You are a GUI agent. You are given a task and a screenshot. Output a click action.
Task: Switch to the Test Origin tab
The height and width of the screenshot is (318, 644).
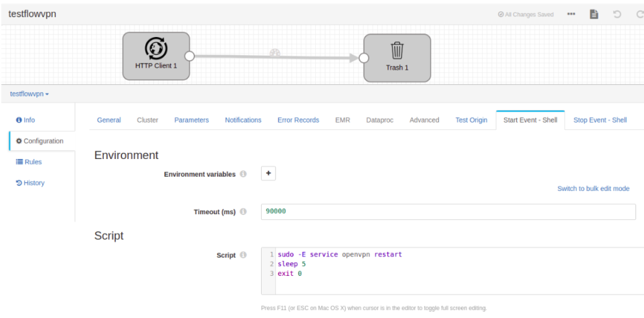[x=472, y=120]
